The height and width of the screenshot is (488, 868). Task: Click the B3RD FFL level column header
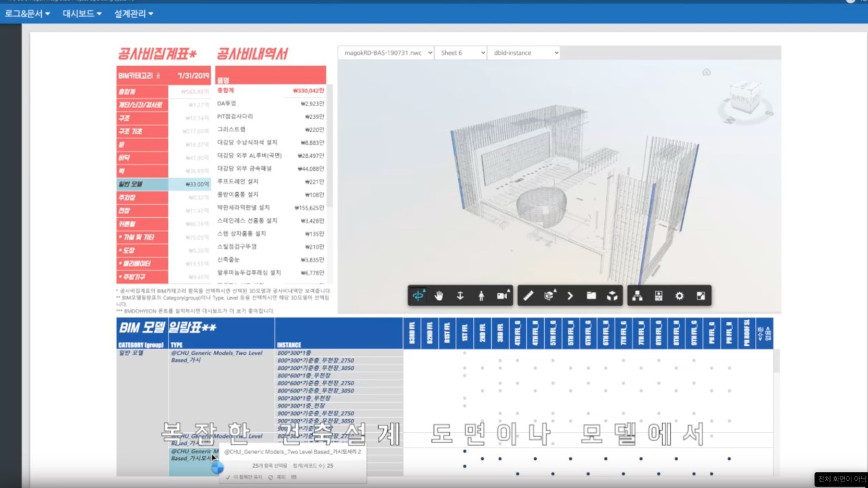[412, 333]
